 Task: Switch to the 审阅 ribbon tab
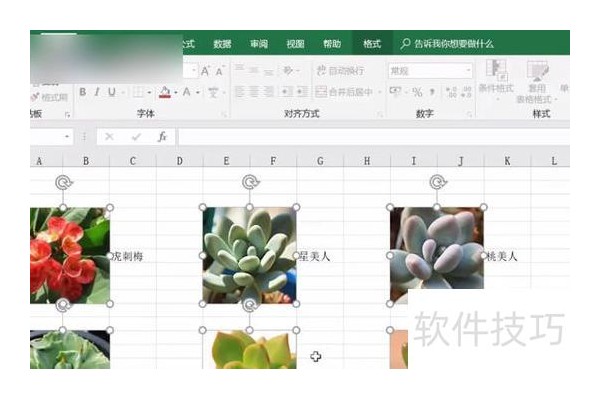(259, 44)
